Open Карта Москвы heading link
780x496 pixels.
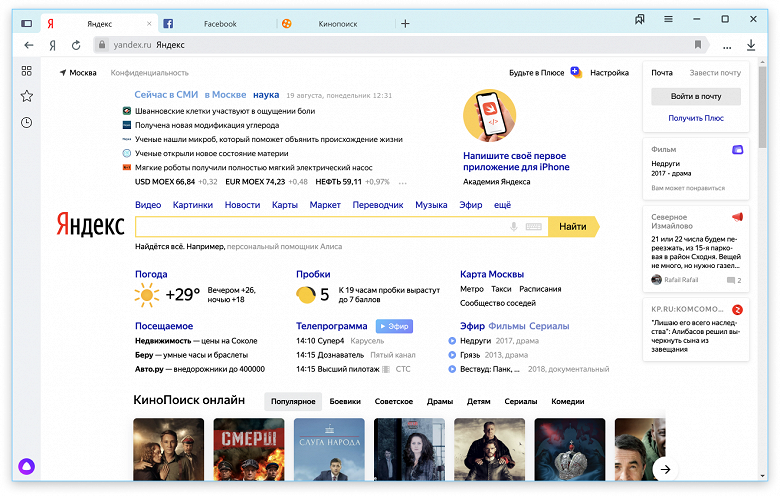[x=491, y=274]
